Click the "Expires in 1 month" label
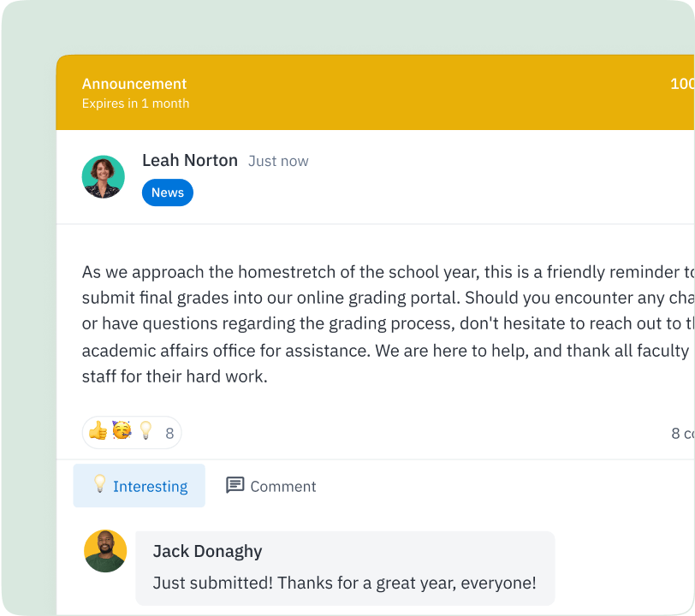This screenshot has height=616, width=695. (136, 104)
